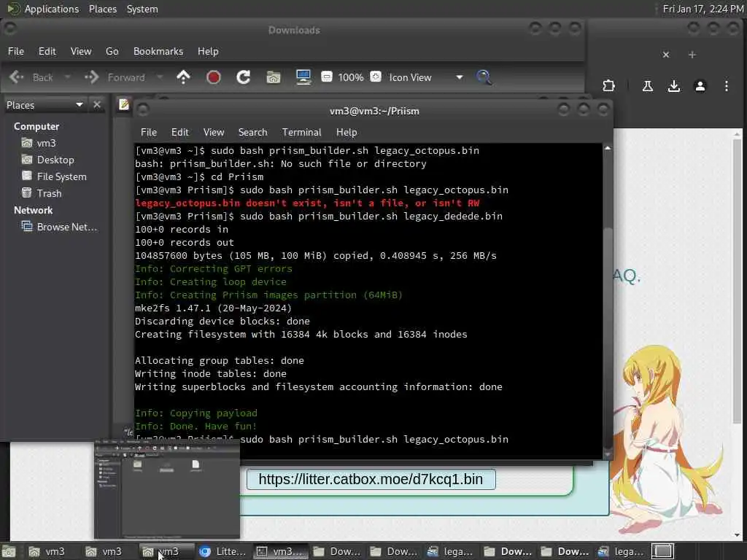Toggle the location text entry icon
Viewport: 747px width, 560px height.
pyautogui.click(x=124, y=104)
